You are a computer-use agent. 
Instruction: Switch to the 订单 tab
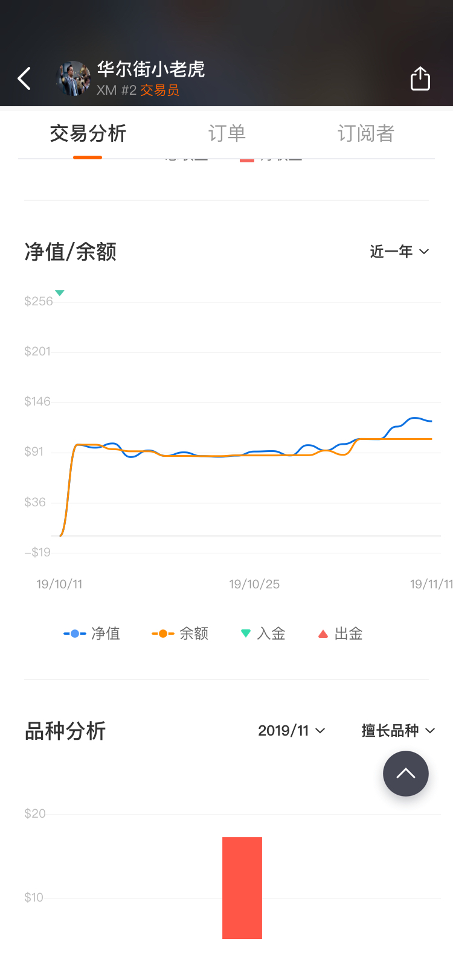[226, 133]
